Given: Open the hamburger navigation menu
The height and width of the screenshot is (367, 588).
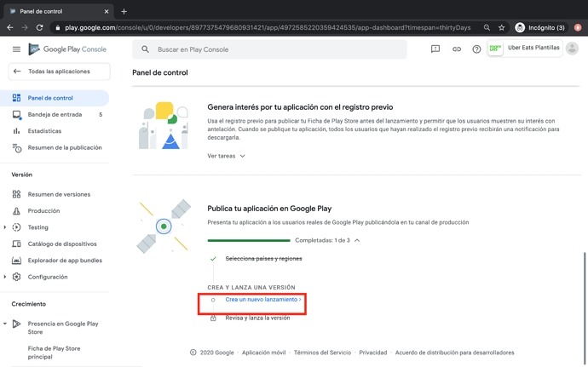Looking at the screenshot, I should click(x=16, y=49).
